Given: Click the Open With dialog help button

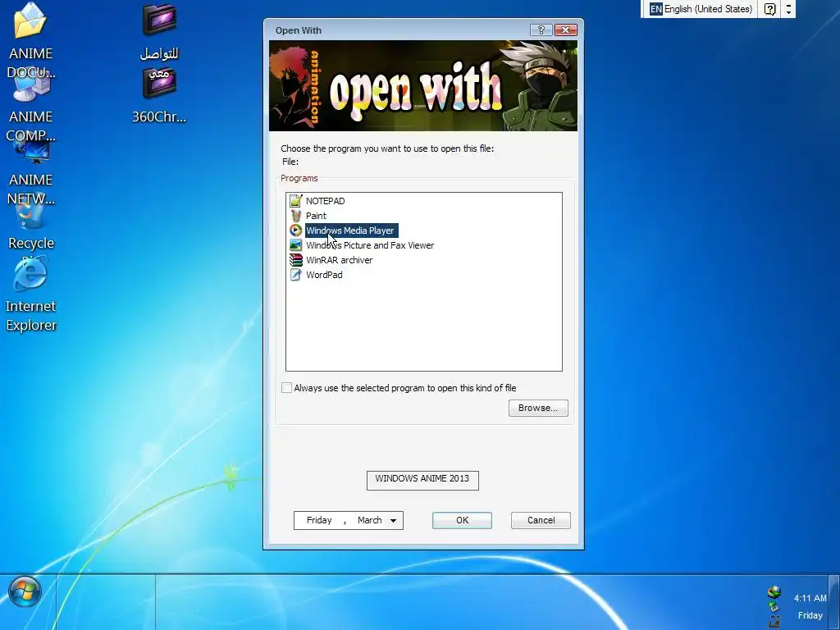Looking at the screenshot, I should point(541,30).
